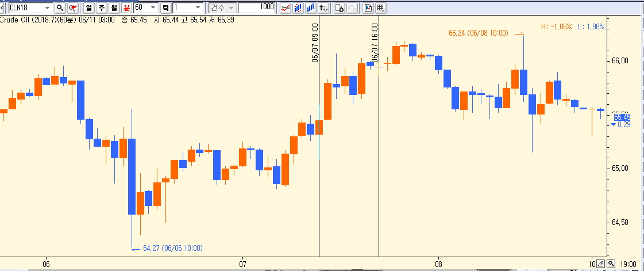Click the document with D icon
Image resolution: width=644 pixels, height=271 pixels.
pos(340,8)
